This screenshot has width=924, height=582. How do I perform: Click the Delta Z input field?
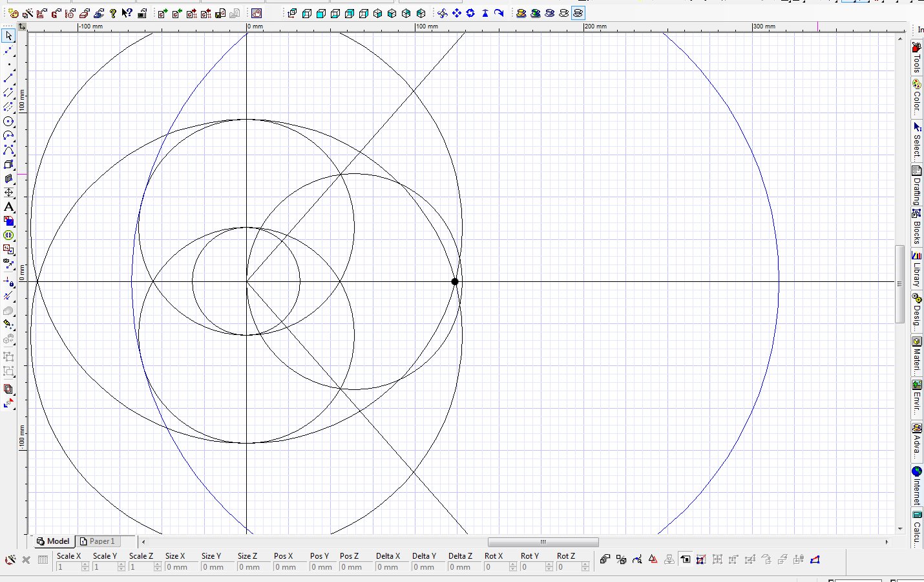(x=464, y=567)
